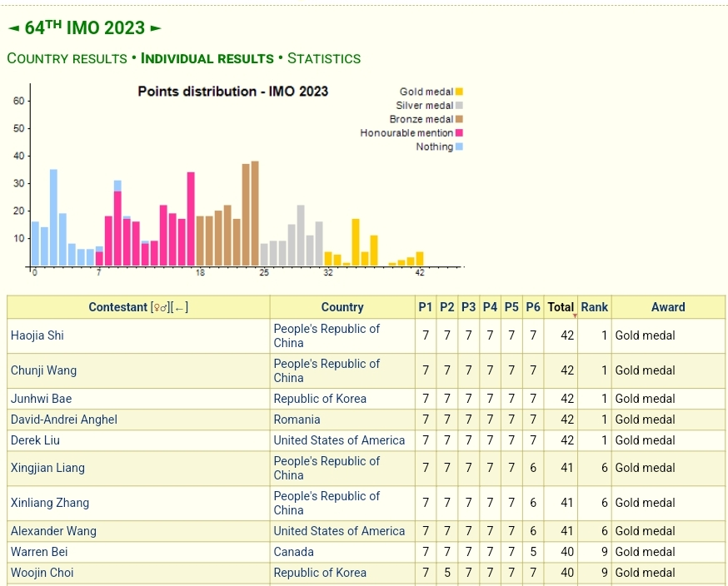Sort table by Rank column

tap(594, 307)
